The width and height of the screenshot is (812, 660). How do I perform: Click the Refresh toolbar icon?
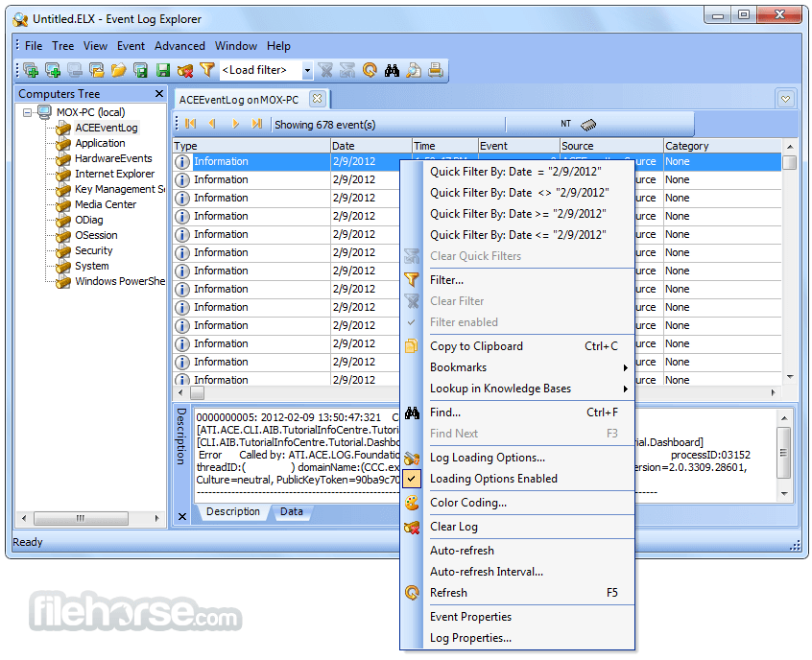[x=370, y=70]
